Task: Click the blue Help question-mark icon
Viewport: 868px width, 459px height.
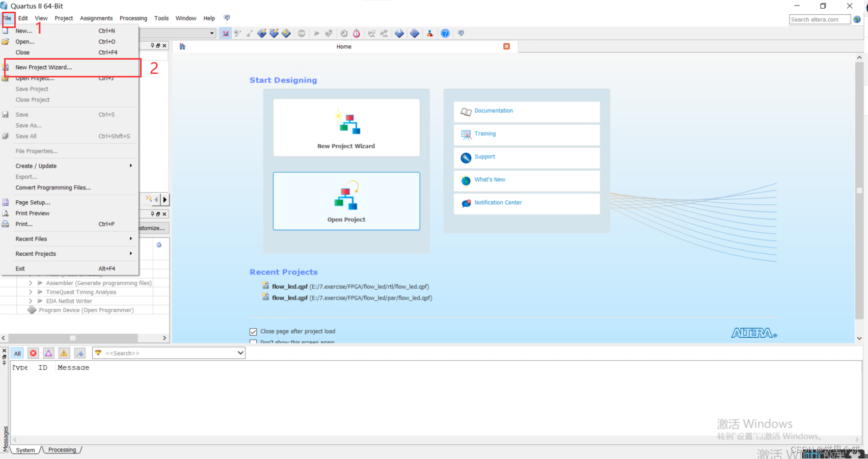Action: click(445, 33)
